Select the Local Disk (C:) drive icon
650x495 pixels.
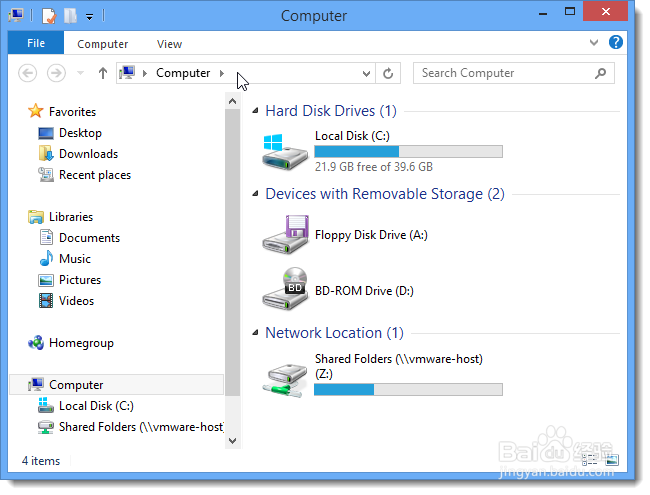[285, 152]
